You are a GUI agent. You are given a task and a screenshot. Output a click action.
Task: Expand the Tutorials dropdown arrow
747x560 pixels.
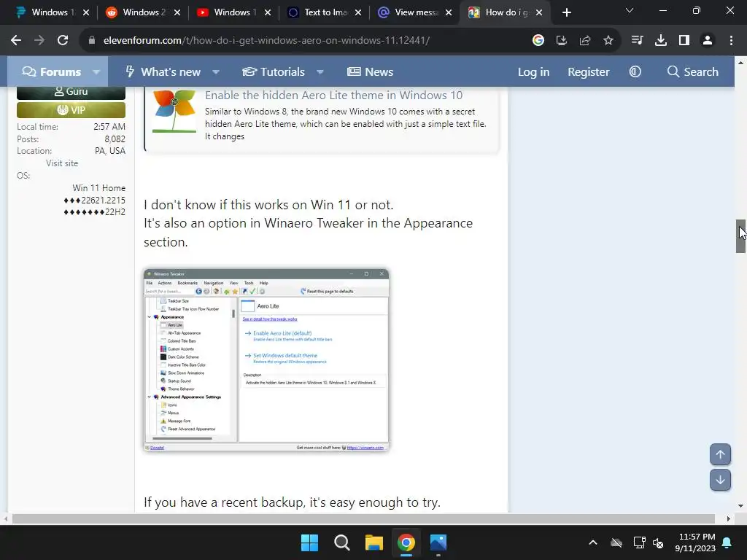tap(320, 72)
